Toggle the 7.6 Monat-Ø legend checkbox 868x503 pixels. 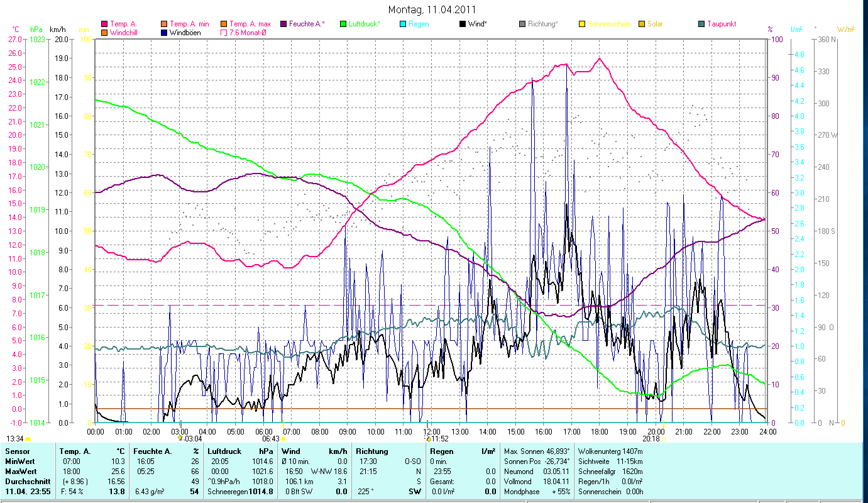(x=224, y=33)
